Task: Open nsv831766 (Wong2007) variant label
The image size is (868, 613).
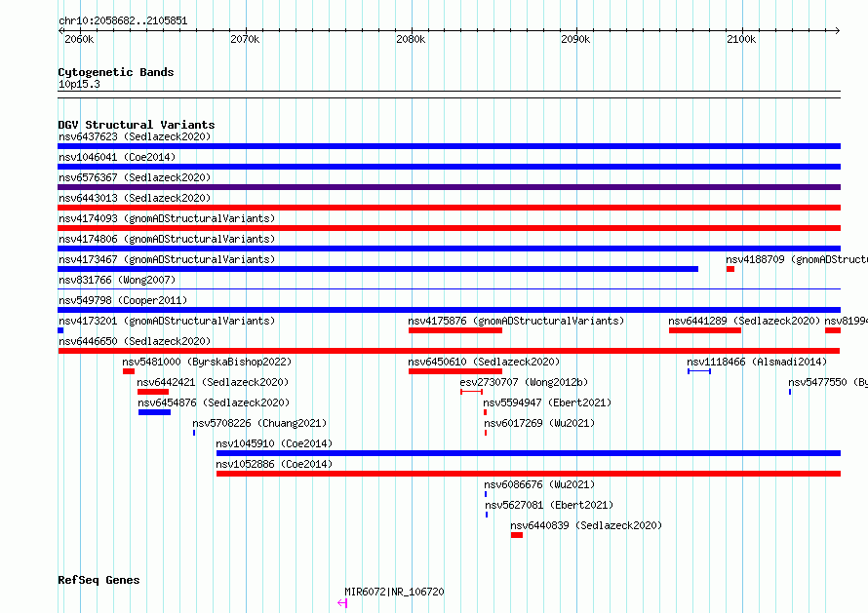Action: [x=117, y=280]
